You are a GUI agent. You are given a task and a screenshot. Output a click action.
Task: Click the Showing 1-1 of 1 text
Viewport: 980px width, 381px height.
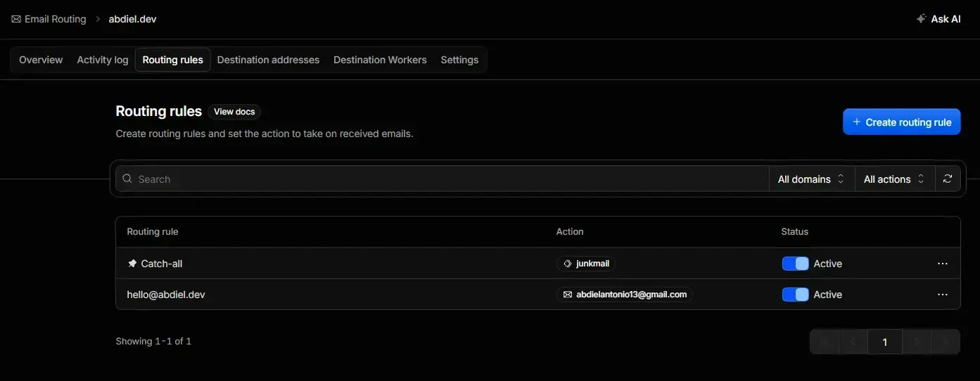point(153,341)
